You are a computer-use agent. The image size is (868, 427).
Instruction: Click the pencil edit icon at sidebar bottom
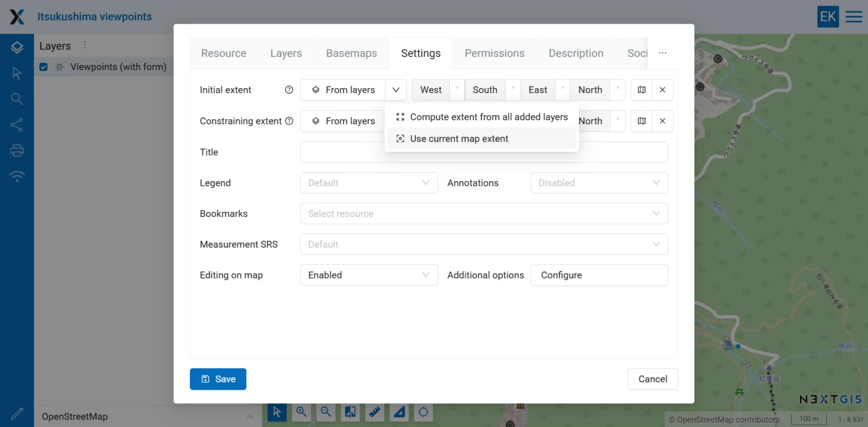17,414
